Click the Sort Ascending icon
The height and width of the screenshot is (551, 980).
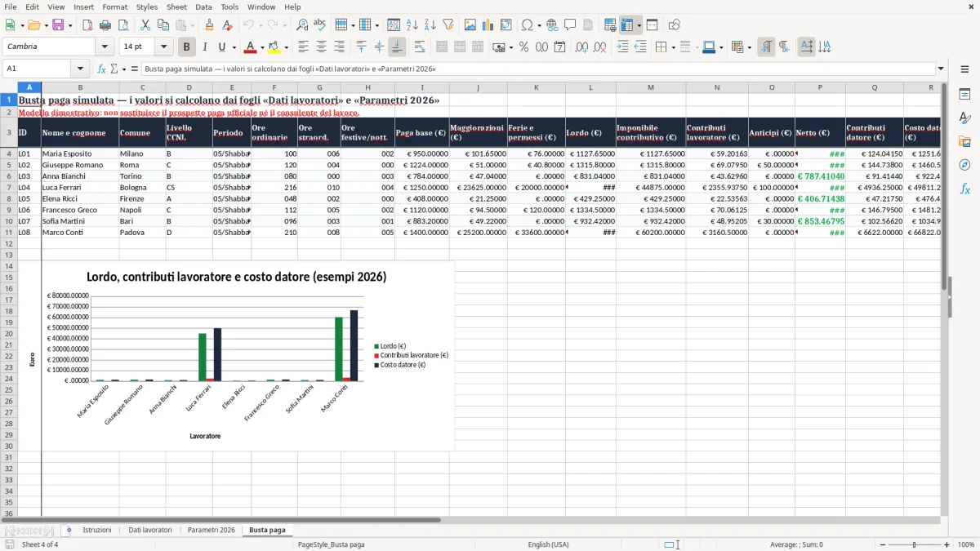click(412, 25)
